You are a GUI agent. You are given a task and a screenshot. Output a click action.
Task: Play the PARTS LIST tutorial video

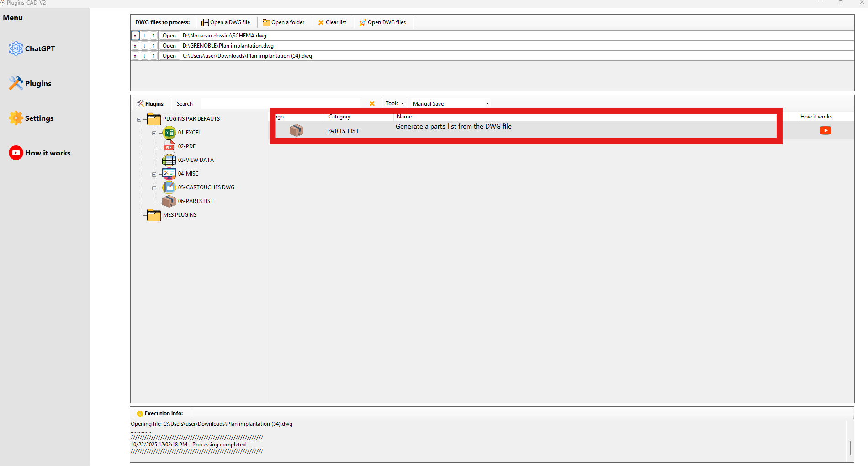825,131
